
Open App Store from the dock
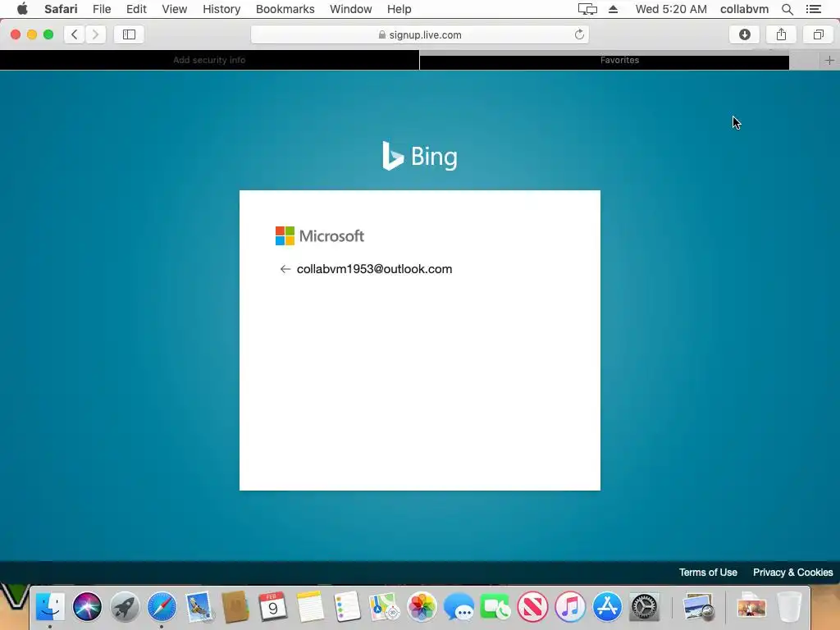[607, 607]
